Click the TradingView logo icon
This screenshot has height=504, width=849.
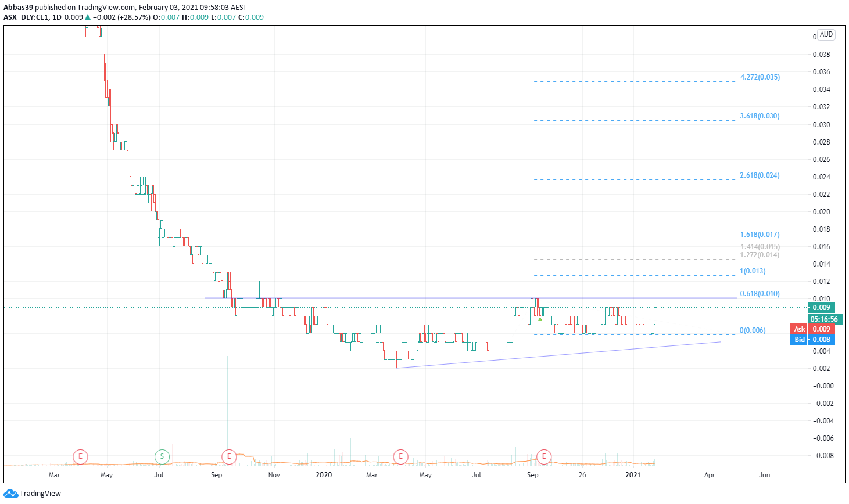10,494
